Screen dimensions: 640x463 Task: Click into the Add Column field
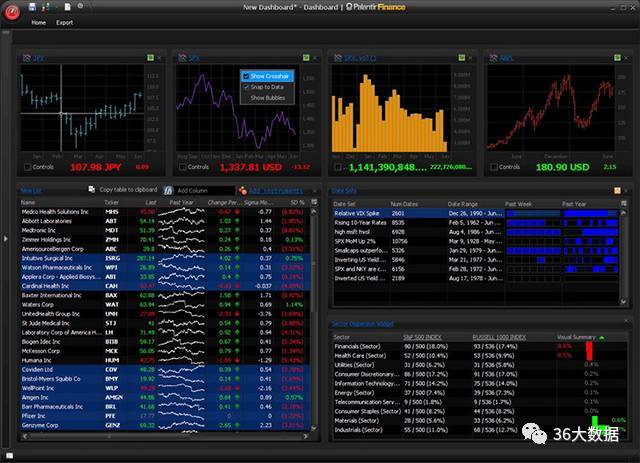point(205,191)
